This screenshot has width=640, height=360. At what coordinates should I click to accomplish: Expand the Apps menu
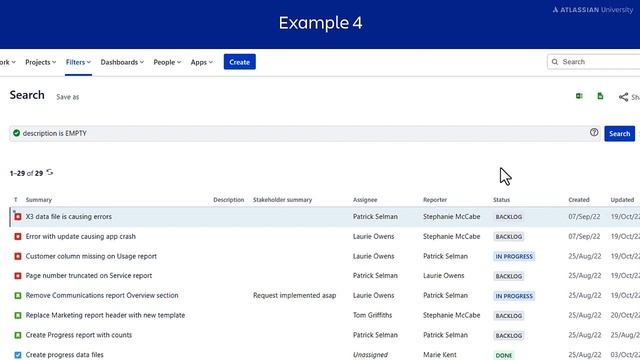[202, 62]
